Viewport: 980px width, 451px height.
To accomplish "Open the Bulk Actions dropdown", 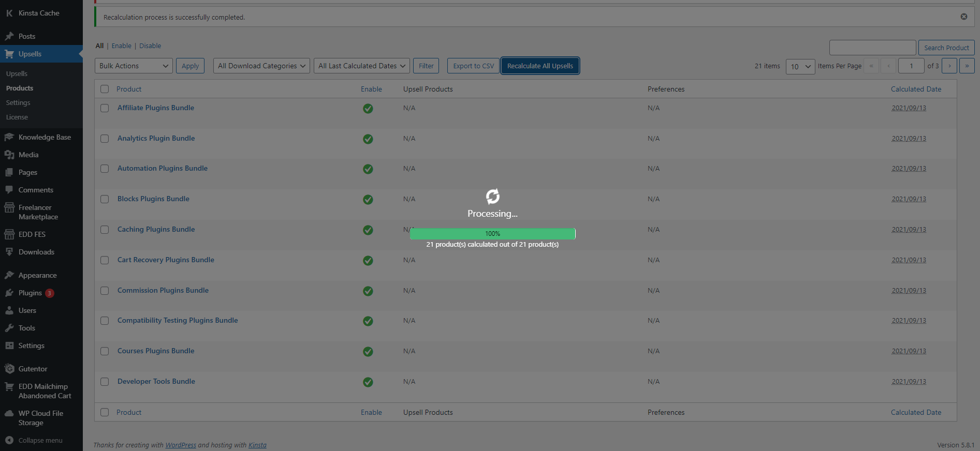I will (x=134, y=66).
